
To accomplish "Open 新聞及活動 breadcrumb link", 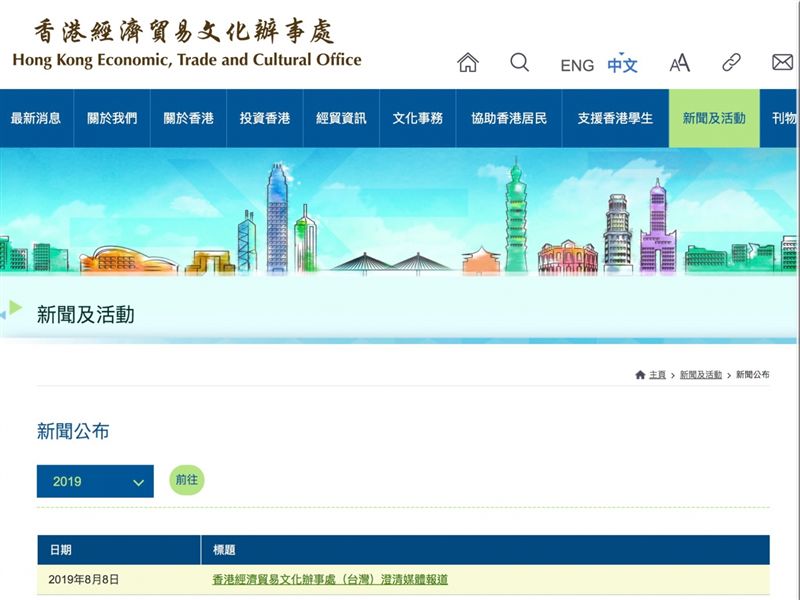I will pos(701,375).
